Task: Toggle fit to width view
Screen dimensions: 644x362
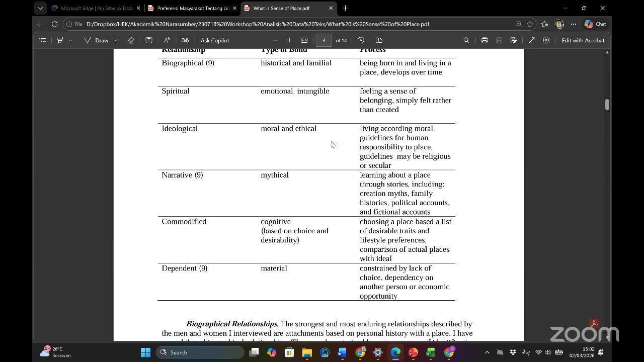Action: (x=304, y=40)
